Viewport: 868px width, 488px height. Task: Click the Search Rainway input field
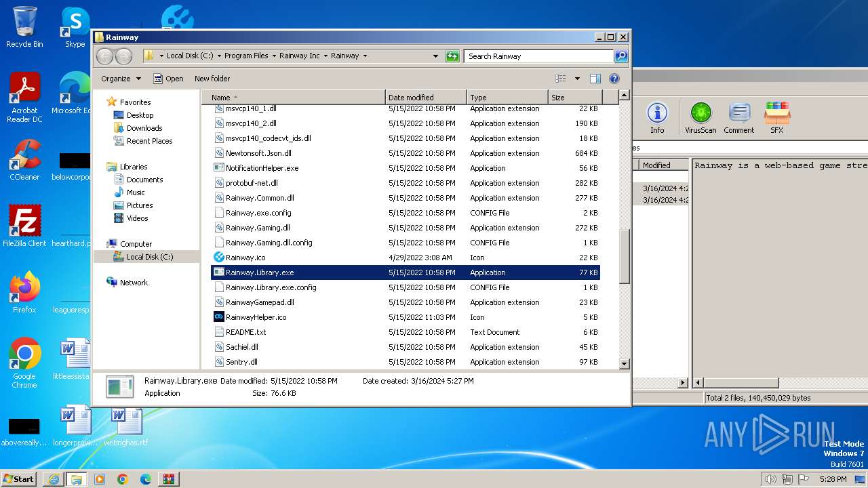539,56
